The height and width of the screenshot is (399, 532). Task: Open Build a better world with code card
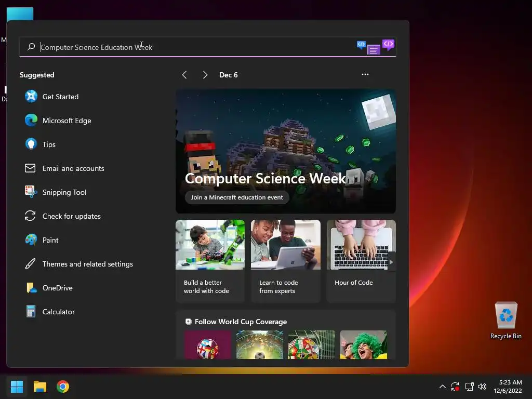(210, 261)
